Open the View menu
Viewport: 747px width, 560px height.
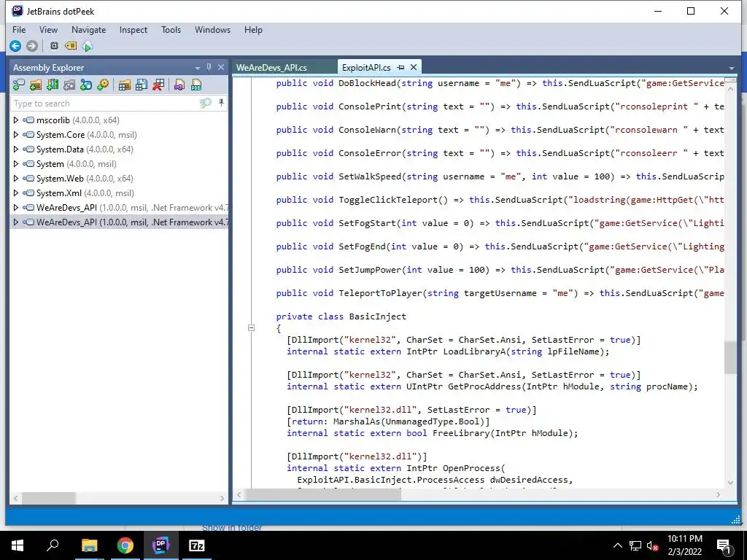(48, 29)
